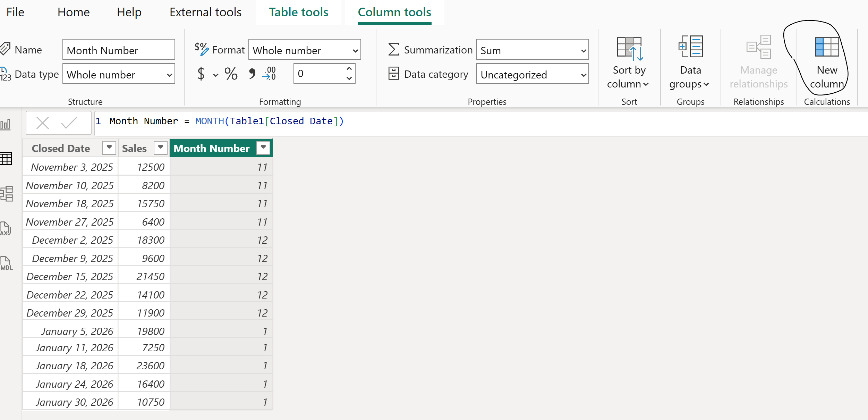Open the Closed Date column filter arrow

click(x=109, y=148)
